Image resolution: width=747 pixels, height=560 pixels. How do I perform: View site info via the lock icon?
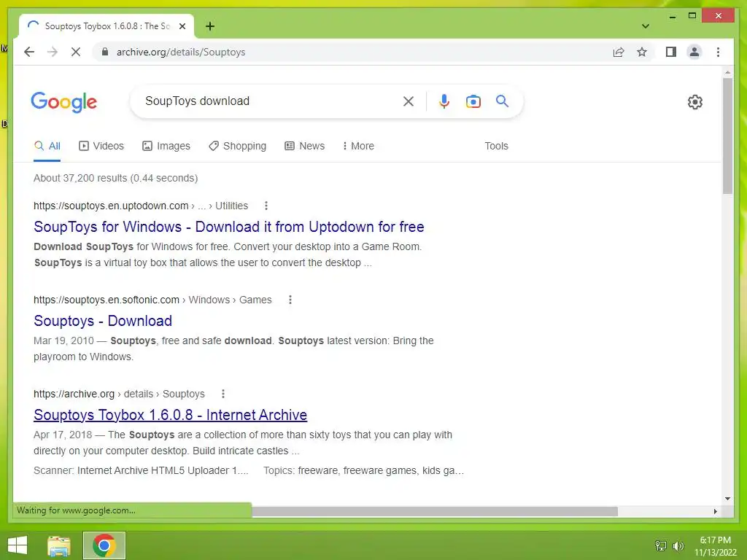[105, 52]
